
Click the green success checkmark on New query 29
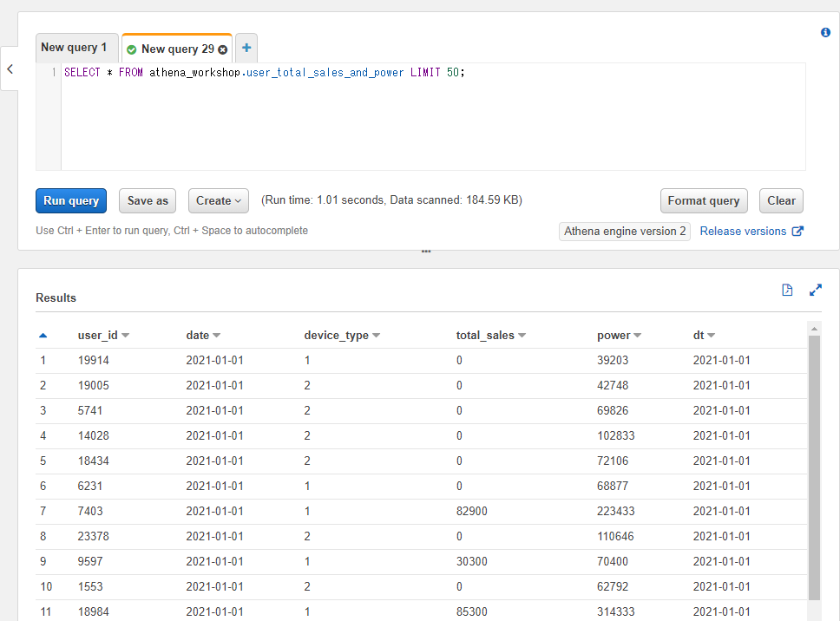point(132,49)
